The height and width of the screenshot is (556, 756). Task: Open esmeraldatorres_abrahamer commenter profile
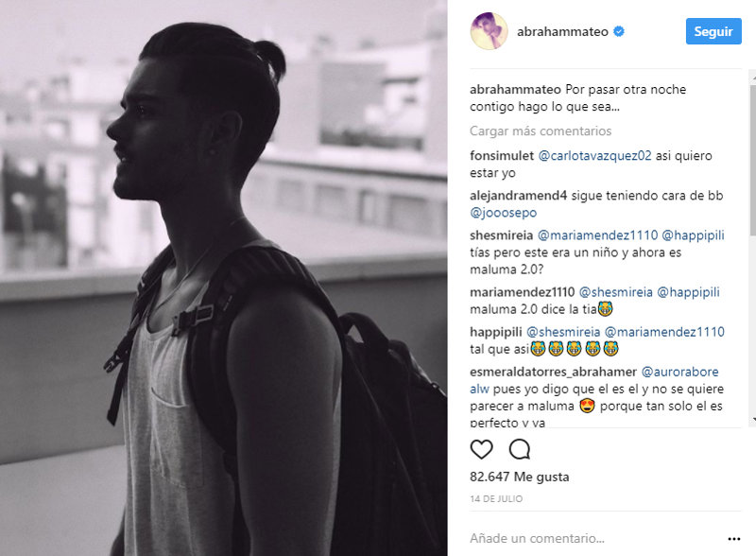[x=553, y=372]
